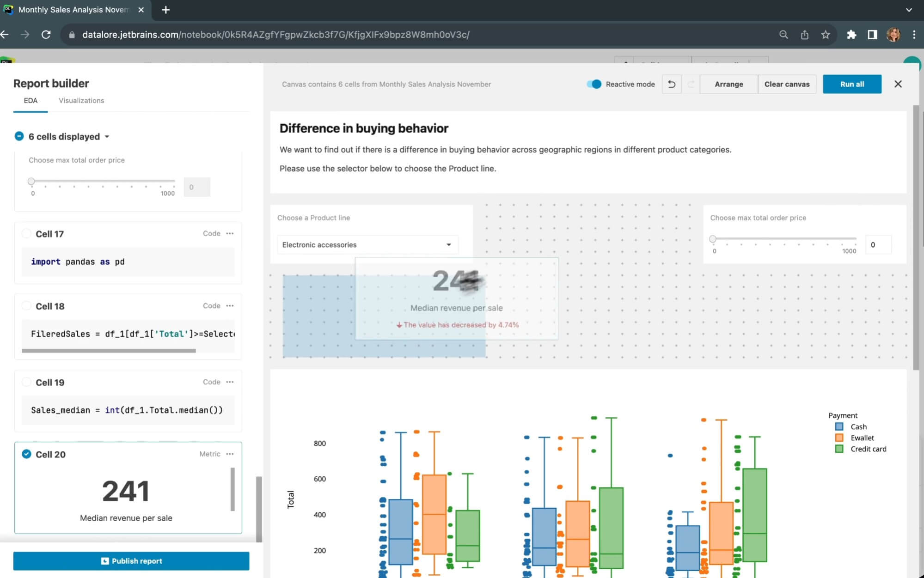This screenshot has width=924, height=578.
Task: Click the redo arrow icon in canvas toolbar
Action: [x=691, y=84]
